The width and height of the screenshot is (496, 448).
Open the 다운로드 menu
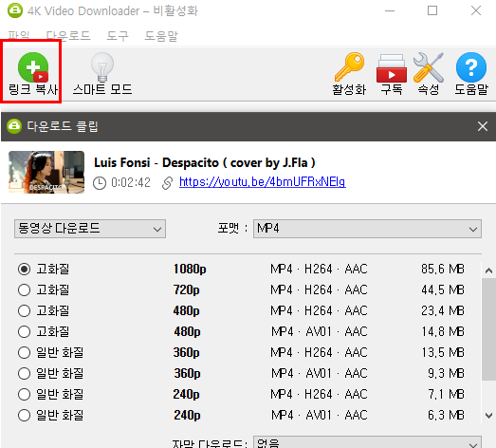[68, 36]
